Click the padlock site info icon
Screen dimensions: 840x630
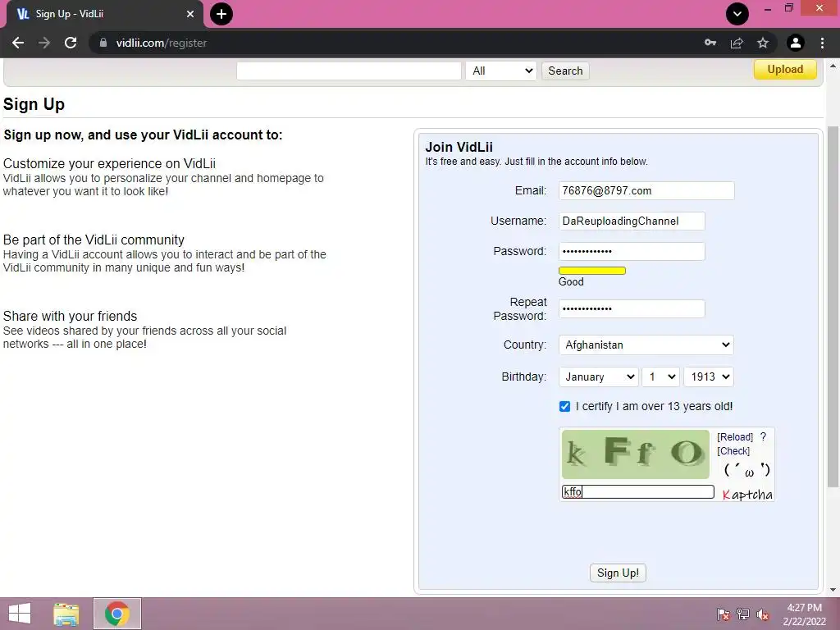103,43
